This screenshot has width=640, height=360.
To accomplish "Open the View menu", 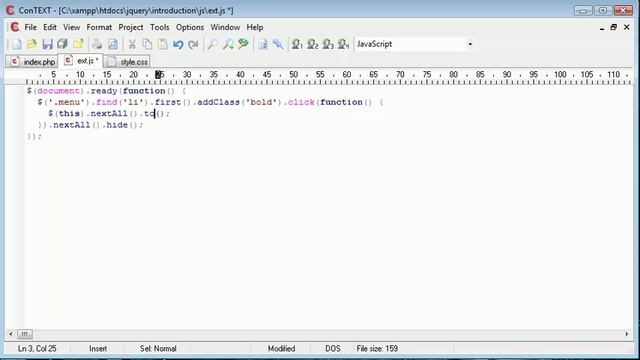I will (x=71, y=27).
